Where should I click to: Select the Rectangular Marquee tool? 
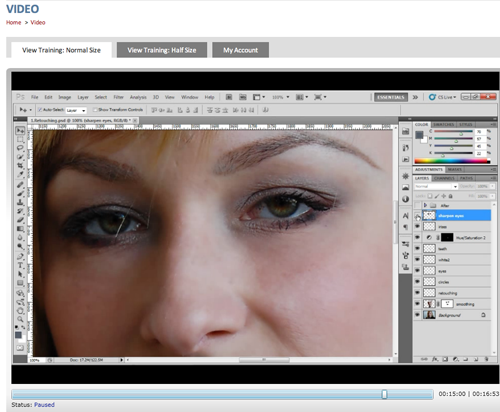click(x=20, y=139)
